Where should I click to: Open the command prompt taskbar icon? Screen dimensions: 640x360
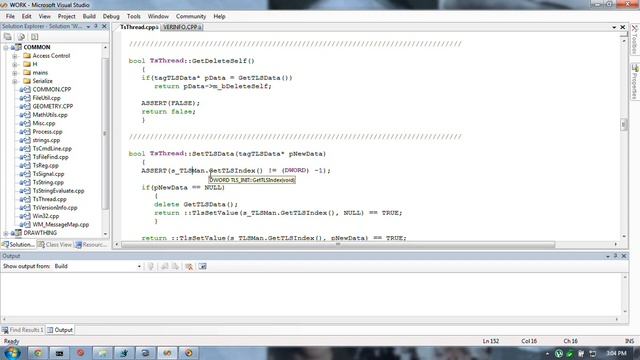[x=59, y=353]
